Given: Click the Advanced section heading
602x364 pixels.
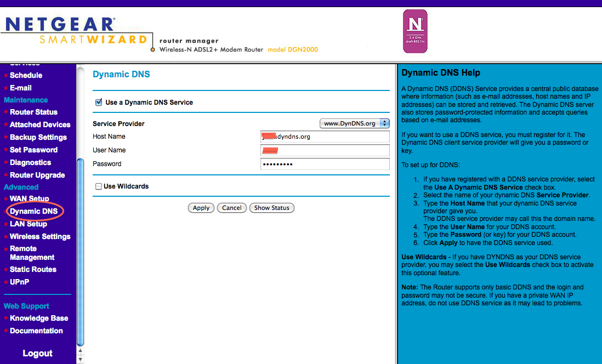Looking at the screenshot, I should [x=21, y=187].
